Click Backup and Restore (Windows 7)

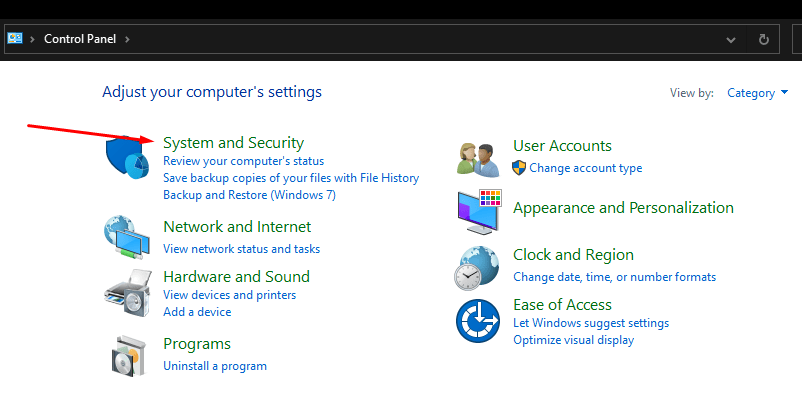coord(249,195)
